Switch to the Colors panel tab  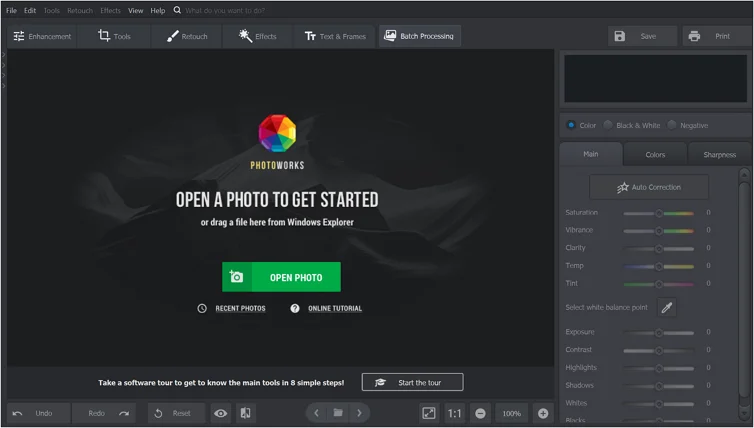tap(655, 154)
